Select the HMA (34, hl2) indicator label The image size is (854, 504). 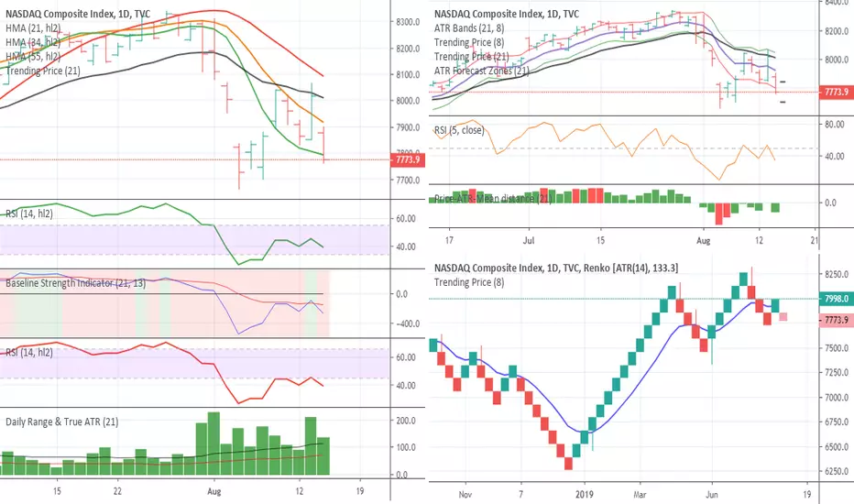(x=33, y=42)
